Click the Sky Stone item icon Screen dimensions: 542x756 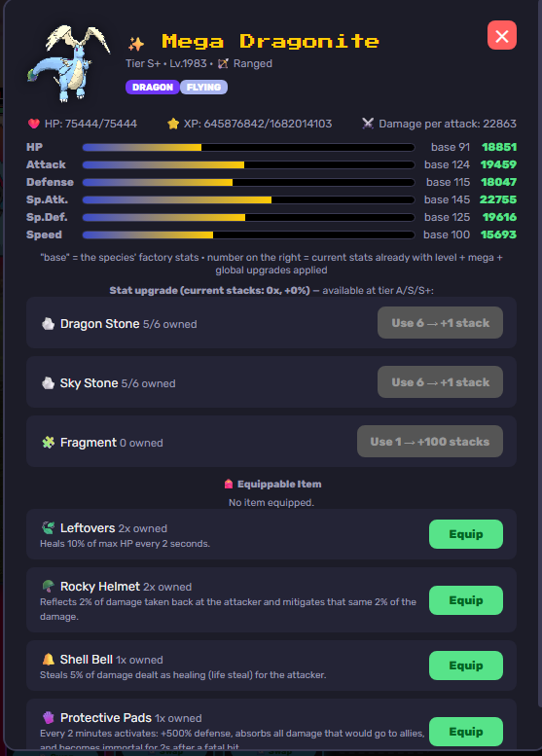coord(49,383)
